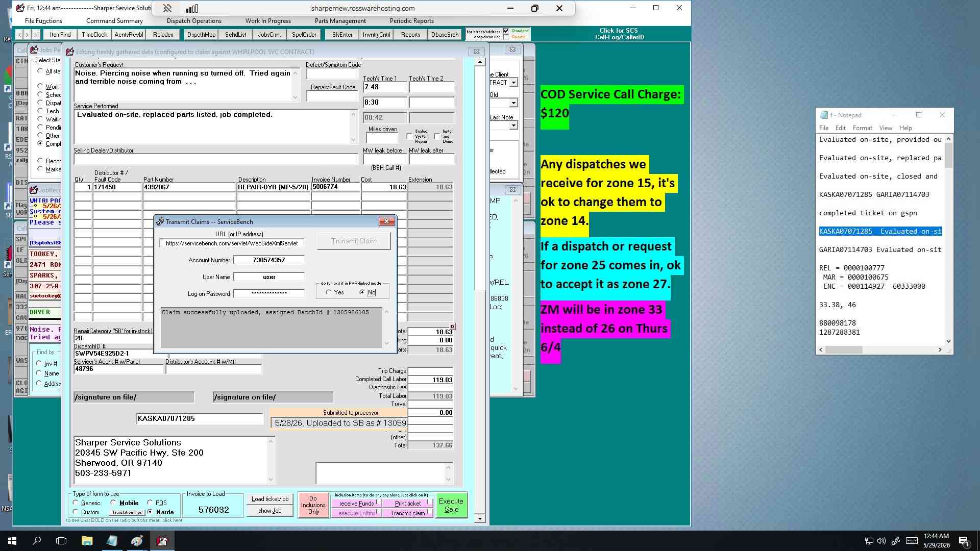The image size is (980, 551).
Task: Open the notification center icon
Action: pos(964,541)
